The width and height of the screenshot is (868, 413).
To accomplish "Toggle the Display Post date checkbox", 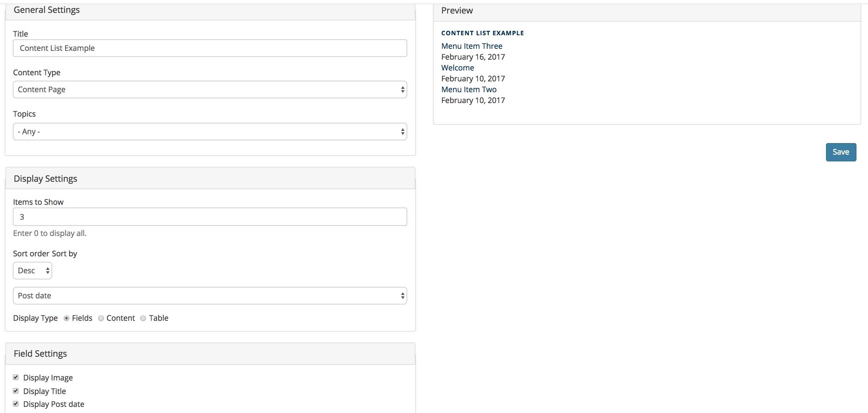I will tap(16, 404).
